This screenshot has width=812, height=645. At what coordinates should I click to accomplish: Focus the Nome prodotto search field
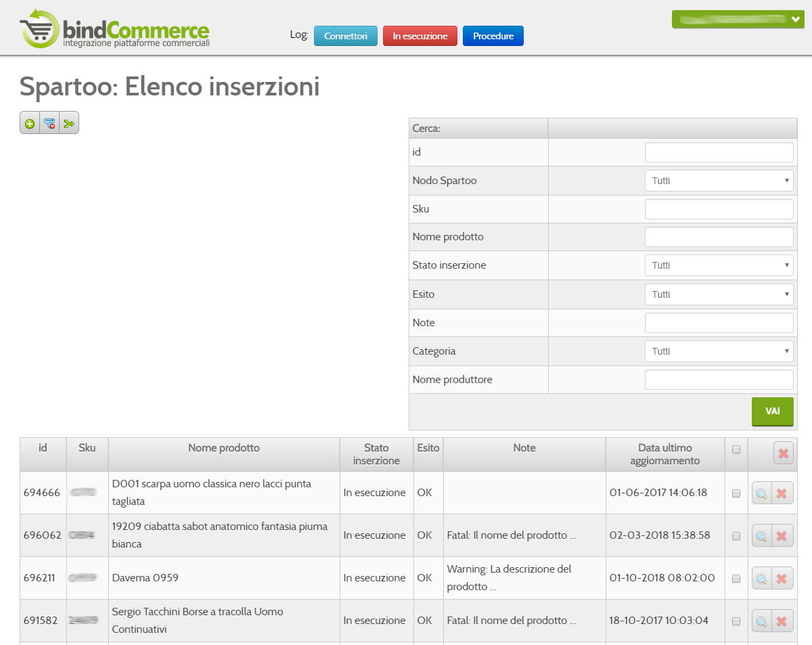tap(719, 237)
